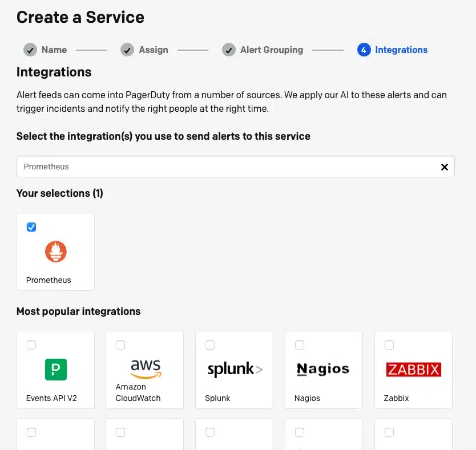Click the Amazon CloudWatch card label
The height and width of the screenshot is (450, 476).
pyautogui.click(x=138, y=392)
